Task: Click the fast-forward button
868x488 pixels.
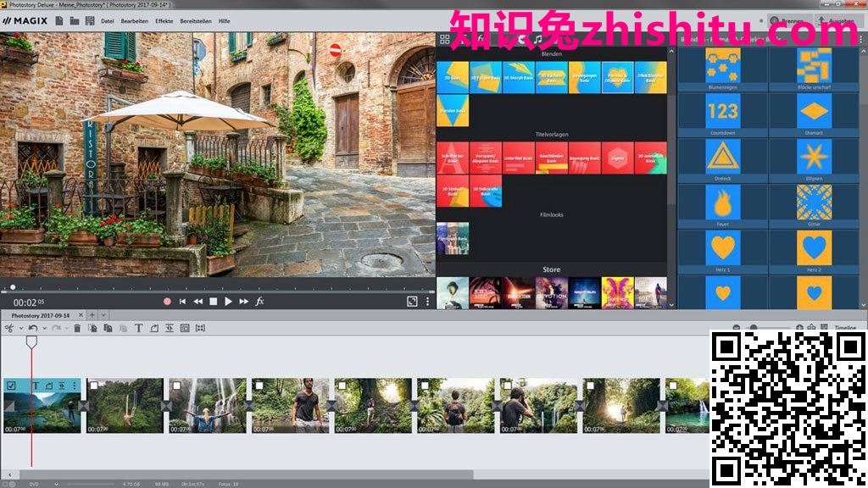Action: pyautogui.click(x=243, y=302)
